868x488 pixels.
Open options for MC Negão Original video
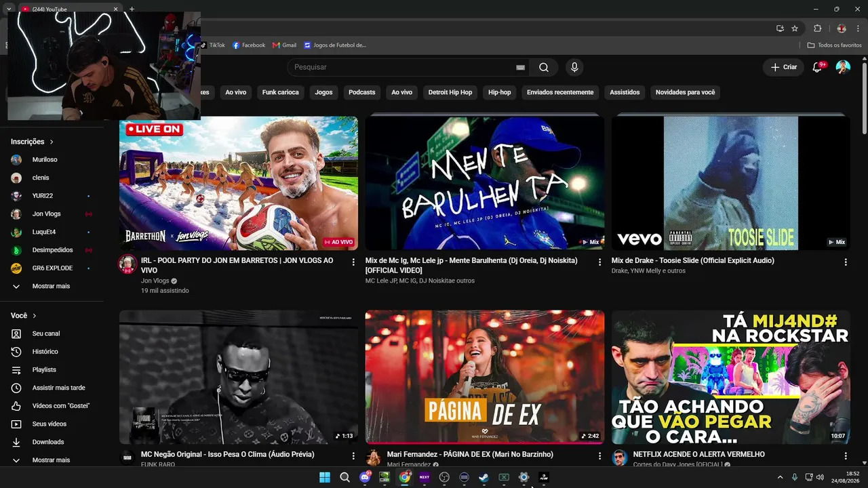pyautogui.click(x=353, y=456)
